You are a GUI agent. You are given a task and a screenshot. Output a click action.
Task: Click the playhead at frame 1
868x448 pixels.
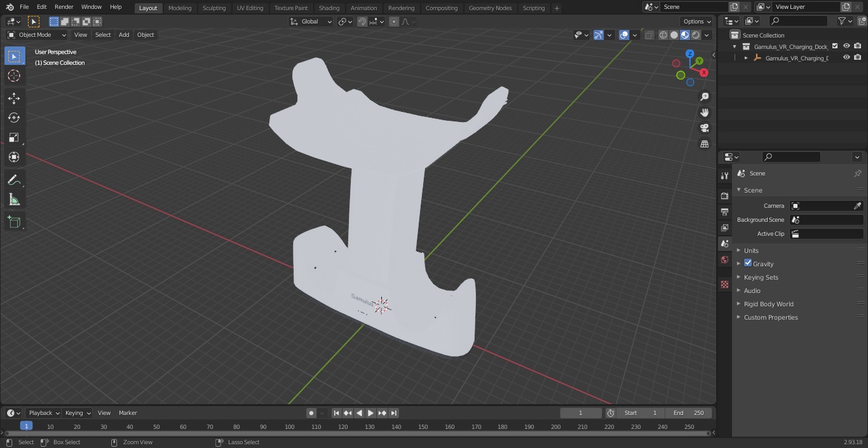point(26,426)
